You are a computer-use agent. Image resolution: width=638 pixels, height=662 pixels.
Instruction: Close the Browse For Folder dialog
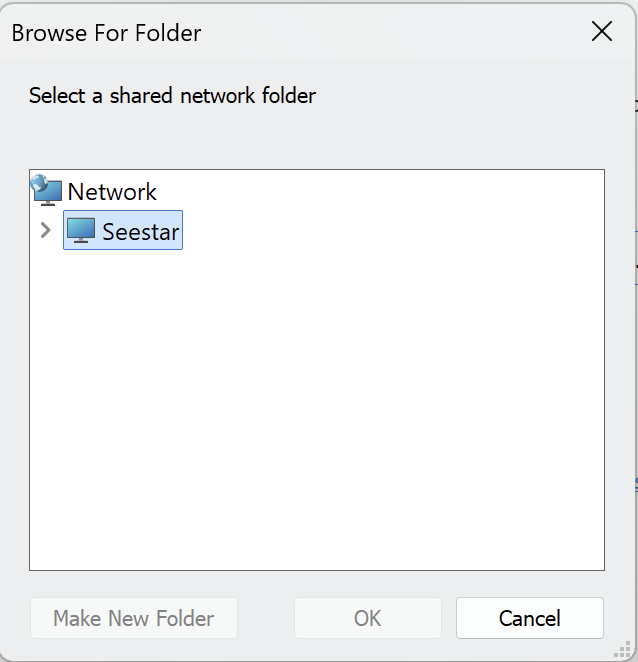pos(602,32)
